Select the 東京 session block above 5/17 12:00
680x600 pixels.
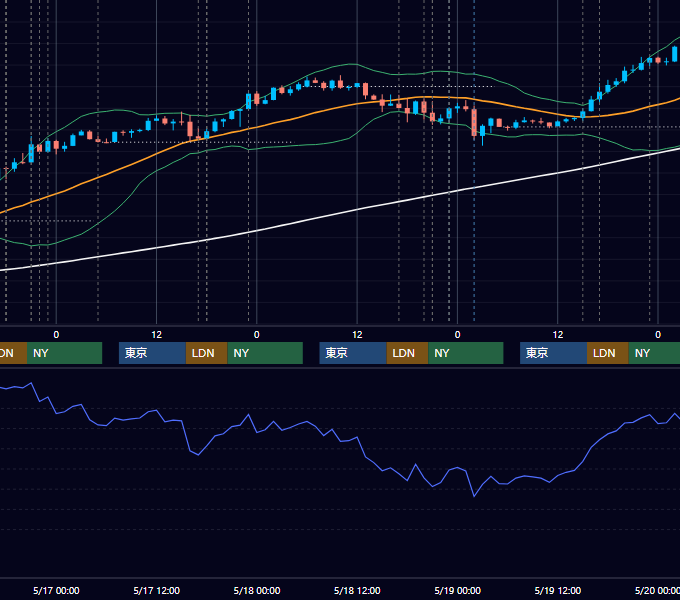click(152, 353)
